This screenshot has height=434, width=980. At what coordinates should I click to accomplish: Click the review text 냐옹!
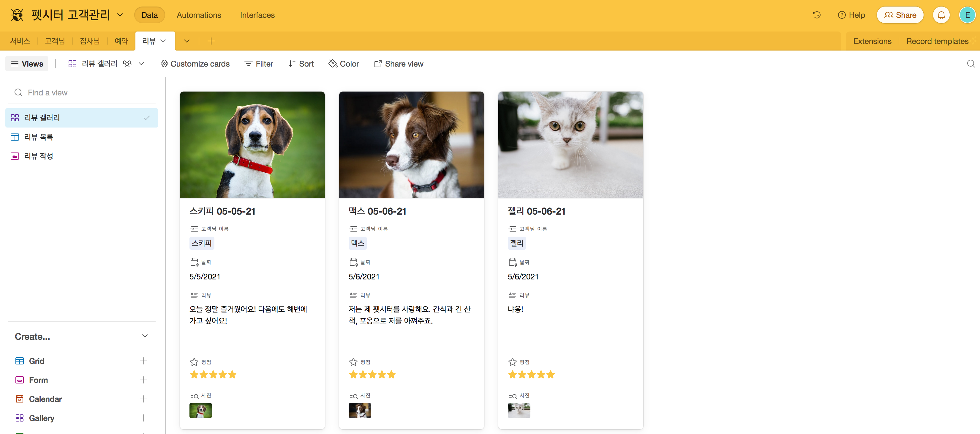(515, 309)
